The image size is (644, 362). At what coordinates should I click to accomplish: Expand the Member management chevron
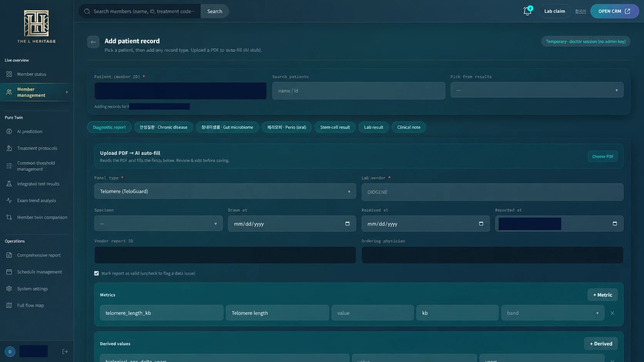point(67,92)
